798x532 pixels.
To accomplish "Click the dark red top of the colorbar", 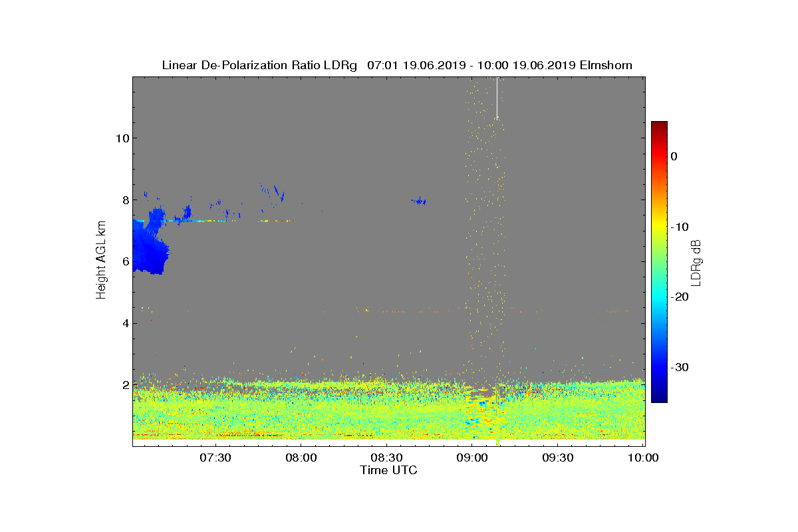I will [659, 125].
